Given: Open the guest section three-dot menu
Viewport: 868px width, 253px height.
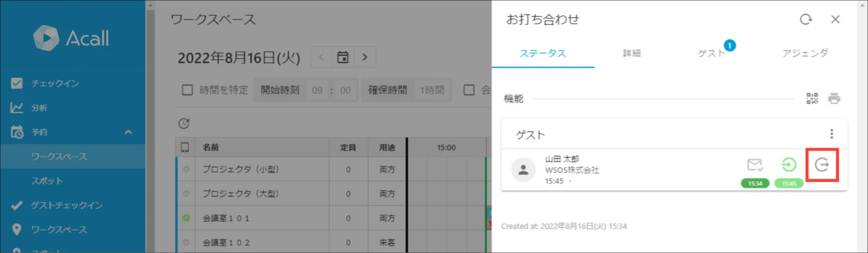Looking at the screenshot, I should pos(831,134).
